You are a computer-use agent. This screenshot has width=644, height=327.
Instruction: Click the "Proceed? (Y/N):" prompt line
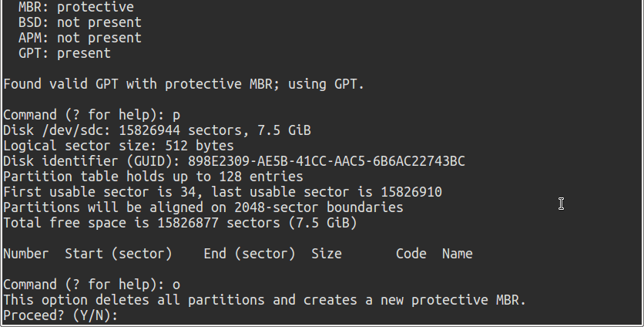pyautogui.click(x=61, y=315)
